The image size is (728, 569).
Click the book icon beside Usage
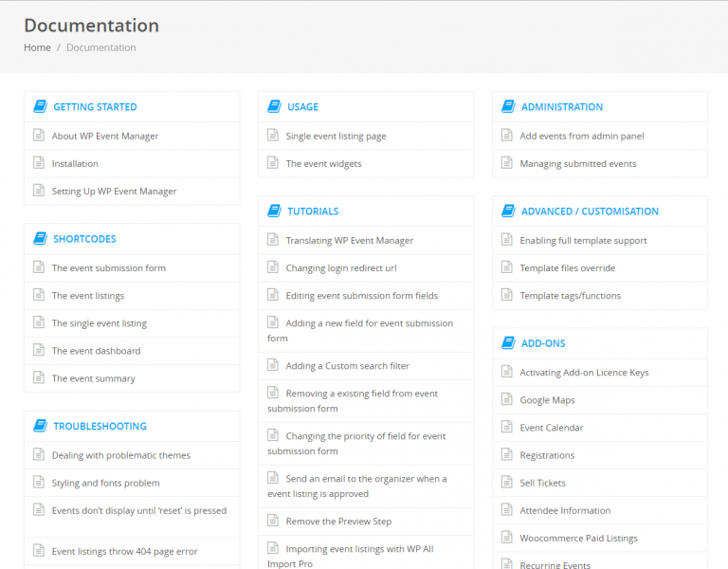(x=274, y=106)
